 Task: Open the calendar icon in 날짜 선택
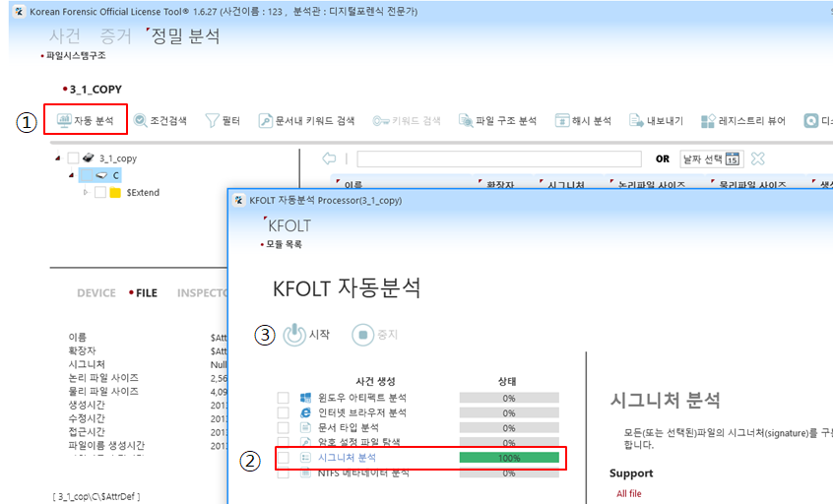tap(732, 158)
